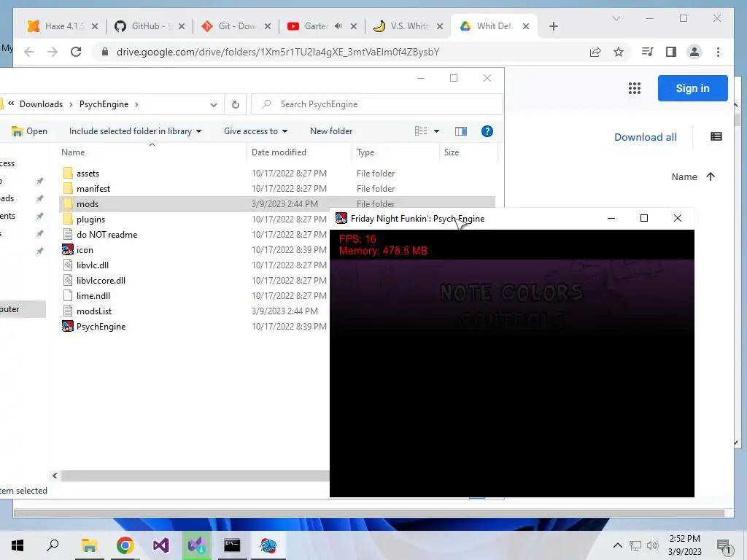Click the Download all link
This screenshot has height=560, width=747.
(645, 137)
